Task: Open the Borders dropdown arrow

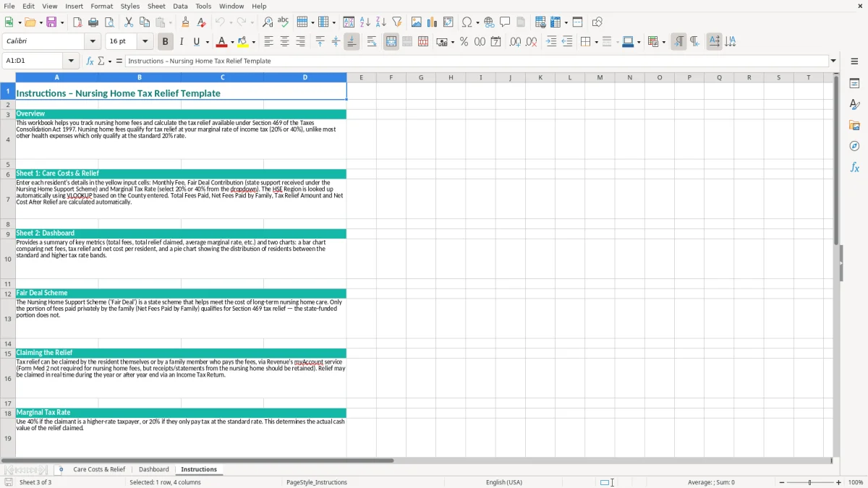Action: [595, 42]
